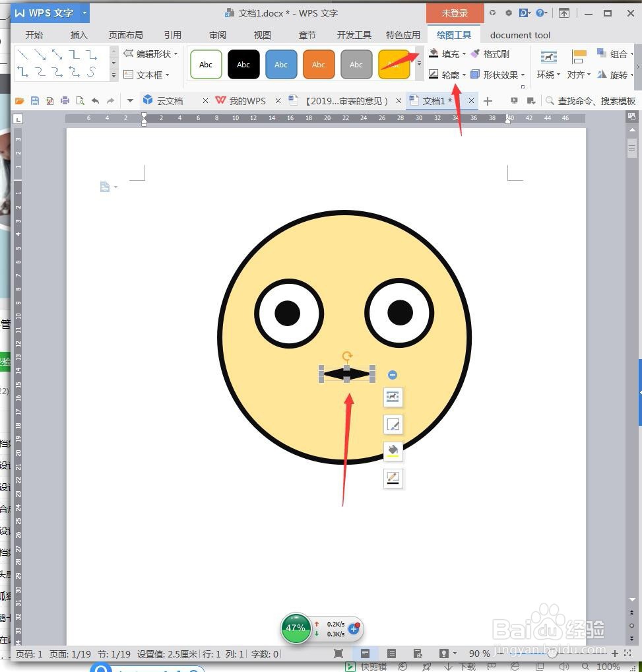This screenshot has height=672, width=642.
Task: Click the floating shape style brush icon
Action: [x=393, y=424]
